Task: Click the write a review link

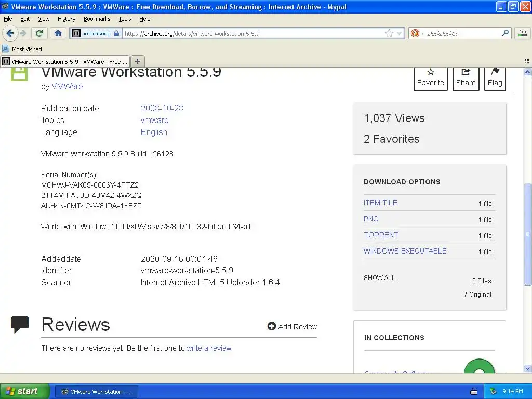Action: coord(209,348)
